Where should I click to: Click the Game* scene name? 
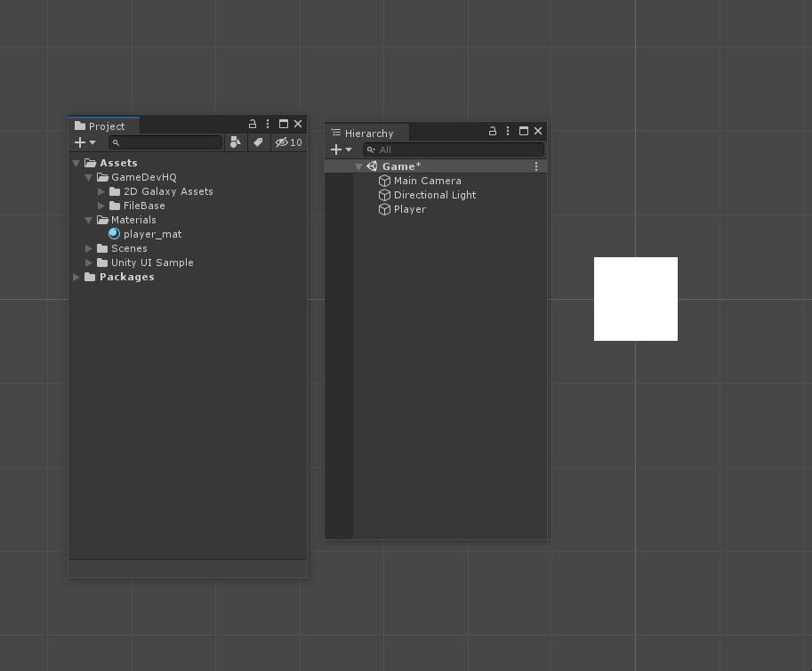401,166
